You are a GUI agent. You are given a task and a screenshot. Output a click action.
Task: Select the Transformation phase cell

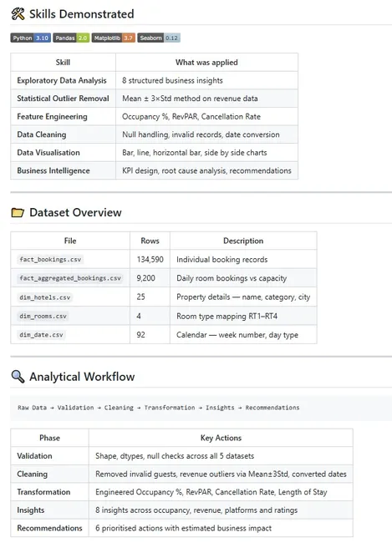(x=49, y=492)
